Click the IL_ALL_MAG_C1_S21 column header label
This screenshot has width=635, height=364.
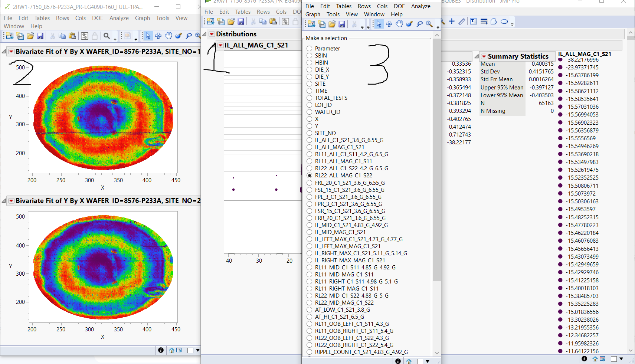tap(584, 54)
